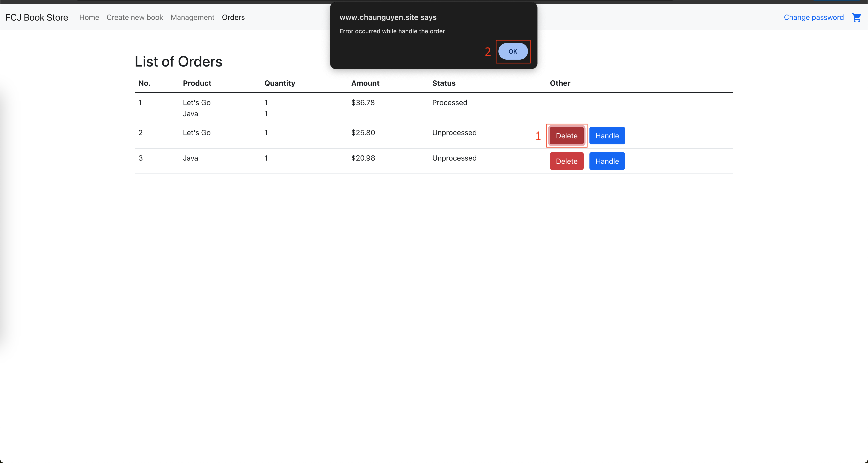
Task: Open Change password link
Action: 813,17
